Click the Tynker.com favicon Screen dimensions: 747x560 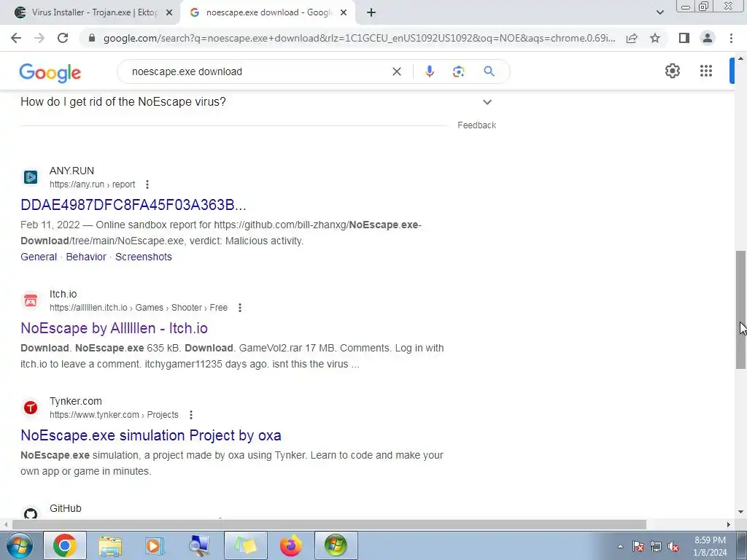pos(31,408)
